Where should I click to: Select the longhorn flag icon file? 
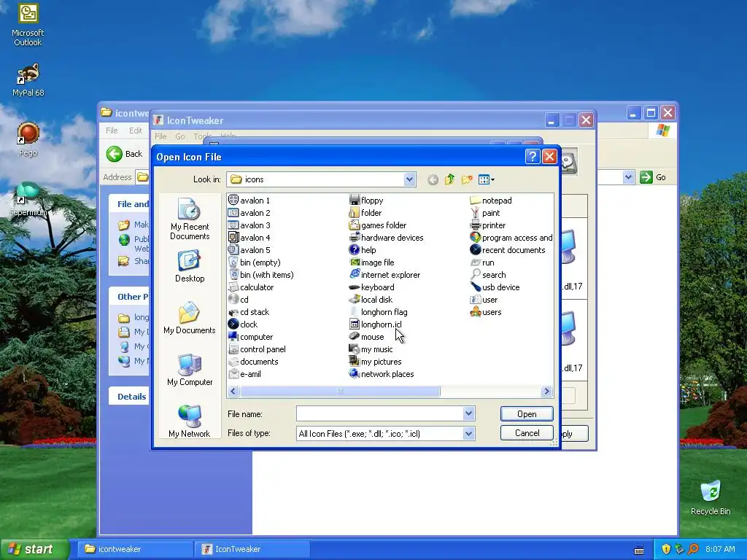tap(379, 312)
